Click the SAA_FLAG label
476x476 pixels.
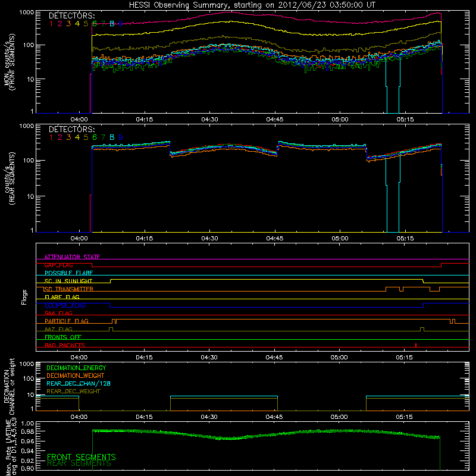(x=58, y=313)
